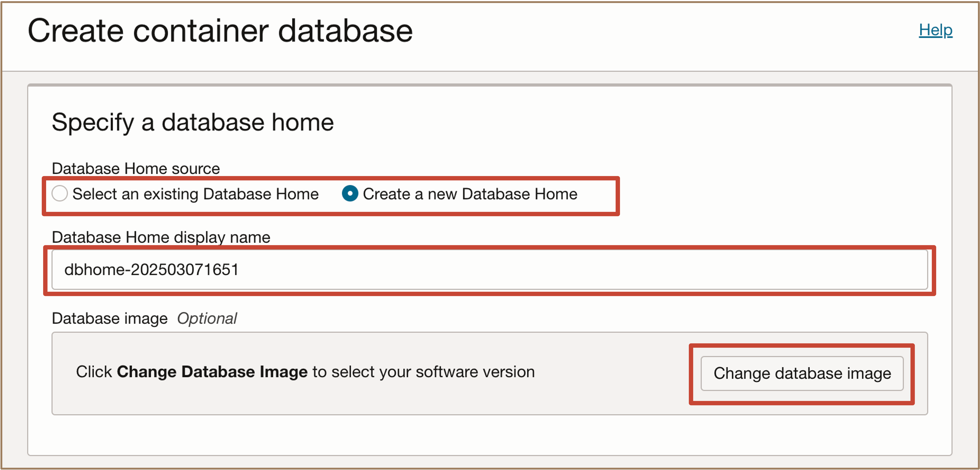Click the 'dbhome-202503071651' text in the field
Image resolution: width=980 pixels, height=470 pixels.
[x=151, y=269]
